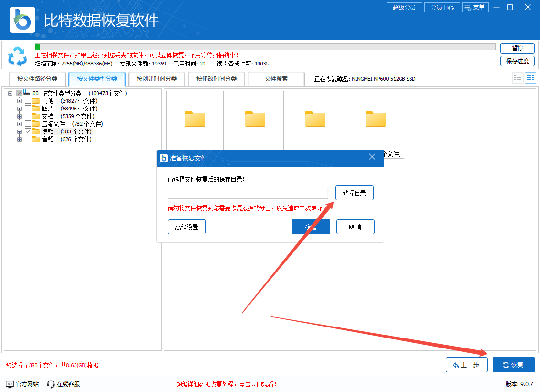Click the blue 恢复 button
The image size is (540, 392).
click(514, 365)
